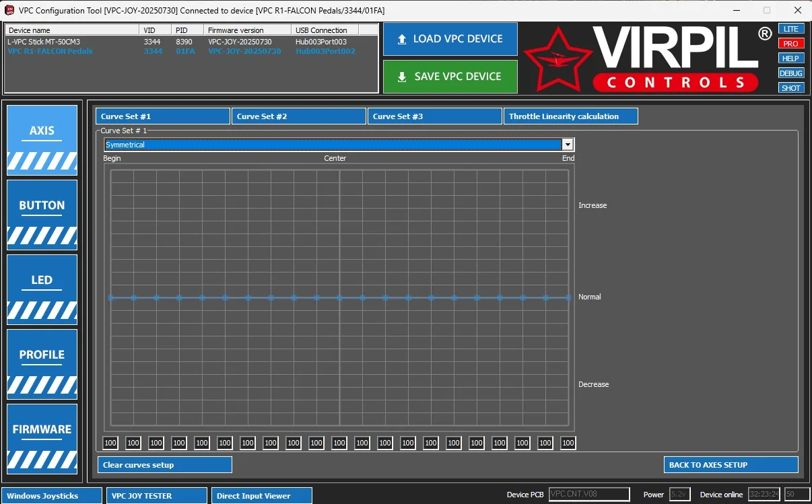Screen dimensions: 812x504
Task: Click the Virpil Controls star logo
Action: (x=557, y=59)
